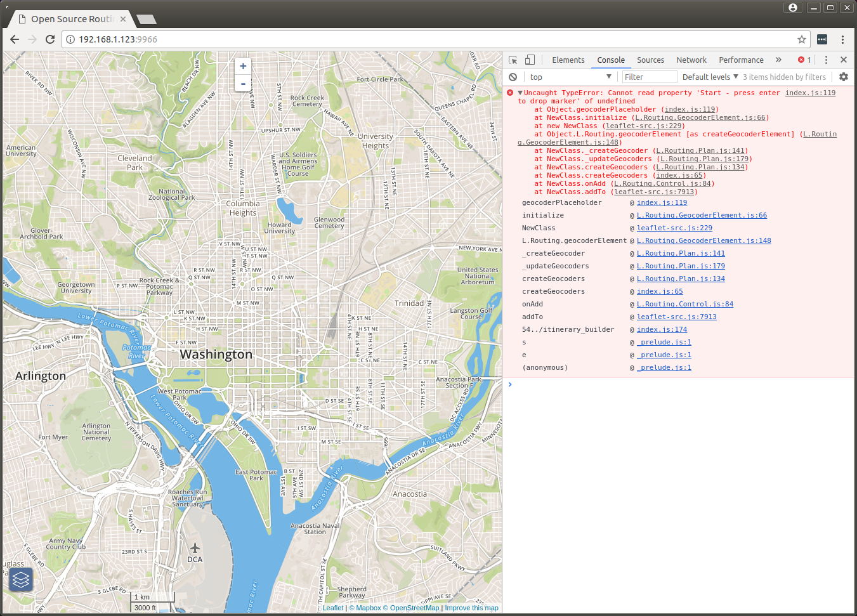Open the map layers control icon
Screen dimensions: 857x616
click(x=21, y=579)
